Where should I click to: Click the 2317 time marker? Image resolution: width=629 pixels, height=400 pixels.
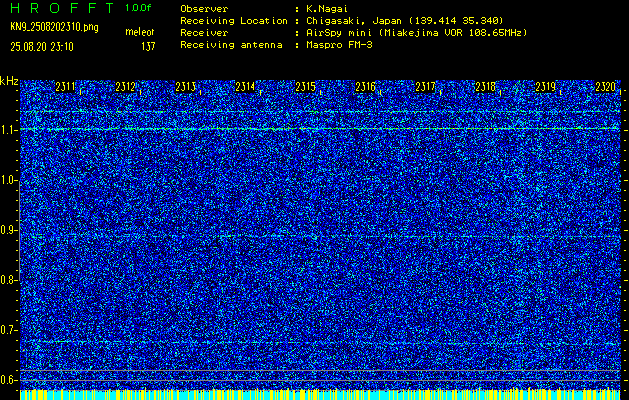click(425, 87)
